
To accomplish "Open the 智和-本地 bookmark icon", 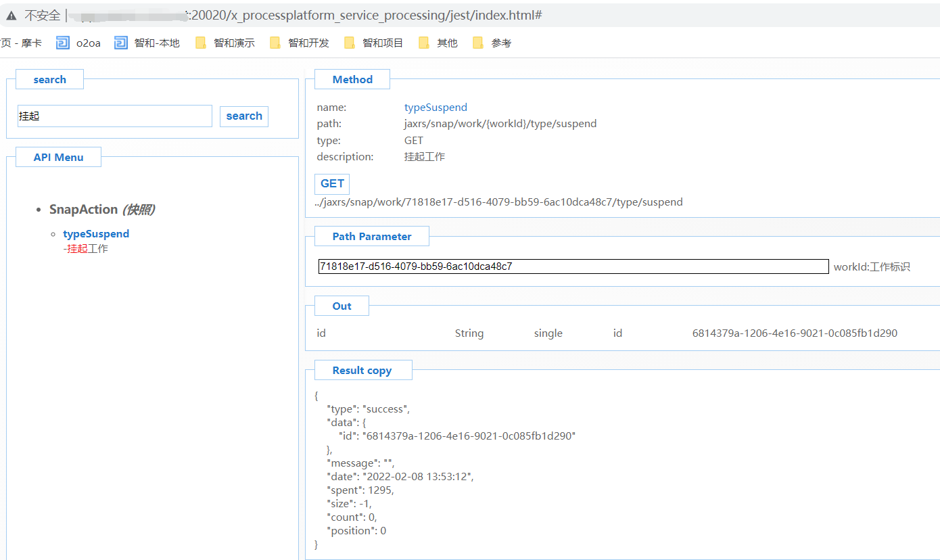I will [121, 43].
